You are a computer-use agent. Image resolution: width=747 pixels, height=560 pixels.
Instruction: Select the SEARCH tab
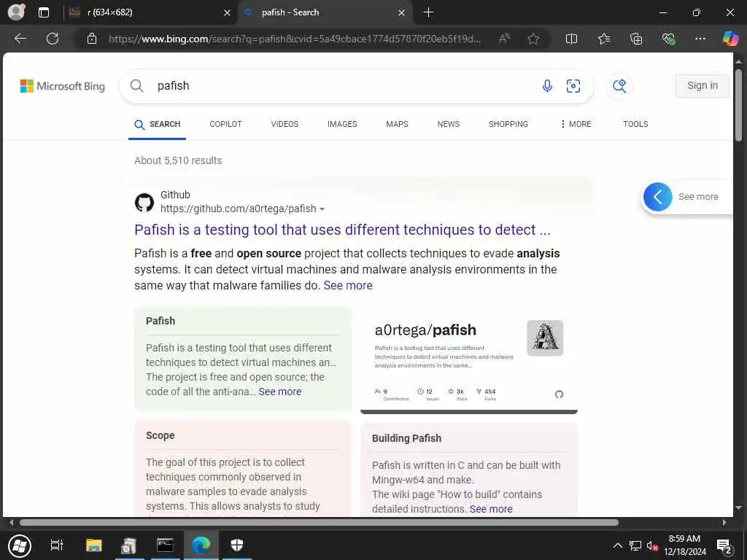click(158, 124)
